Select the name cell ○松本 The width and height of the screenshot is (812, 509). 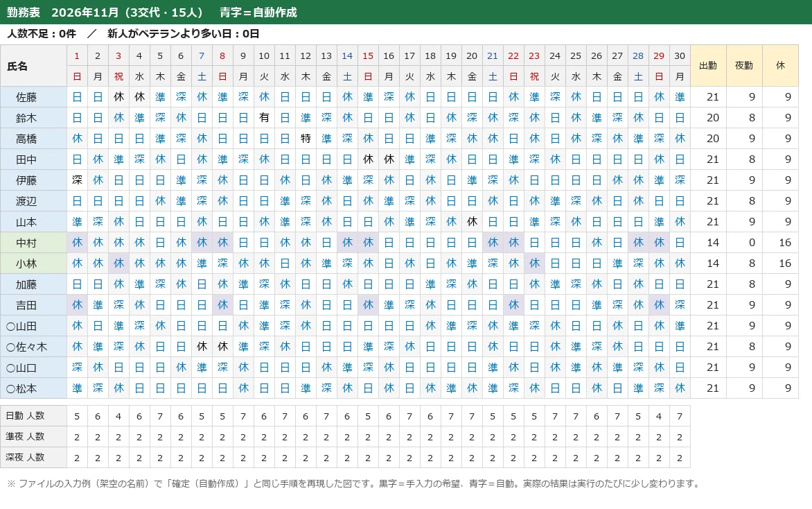pos(34,388)
